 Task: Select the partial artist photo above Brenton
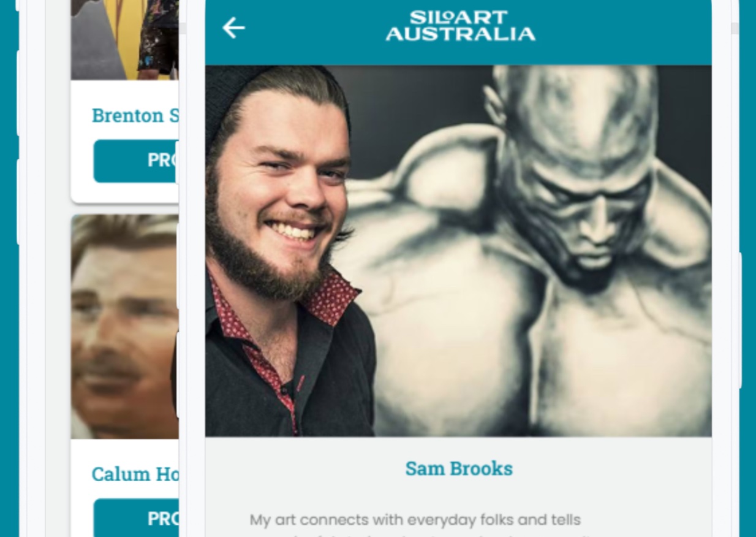(124, 40)
